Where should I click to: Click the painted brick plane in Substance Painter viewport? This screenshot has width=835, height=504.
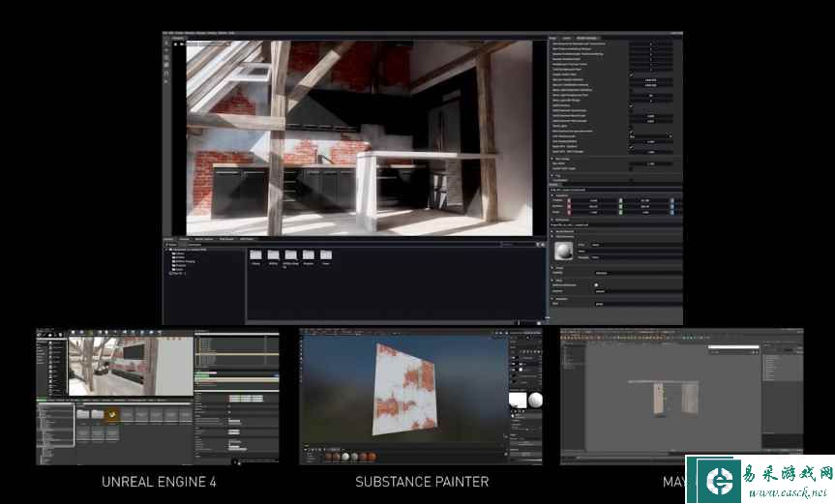[x=405, y=389]
